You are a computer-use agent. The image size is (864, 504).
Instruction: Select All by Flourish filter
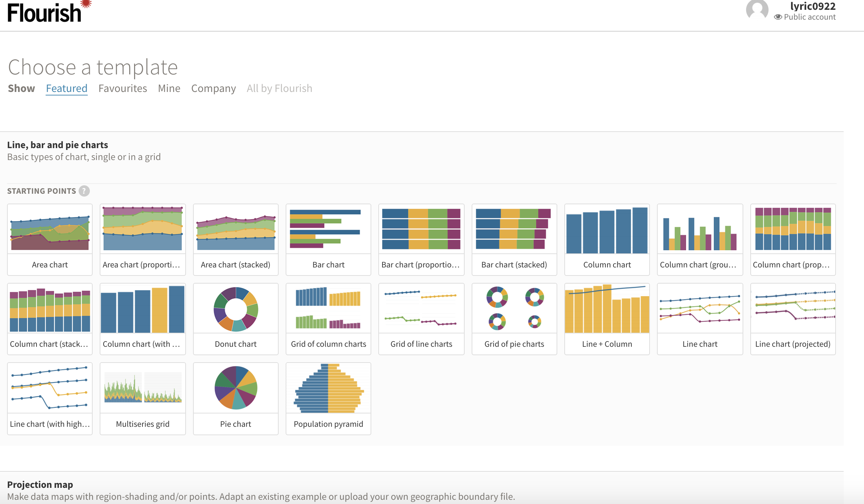279,88
